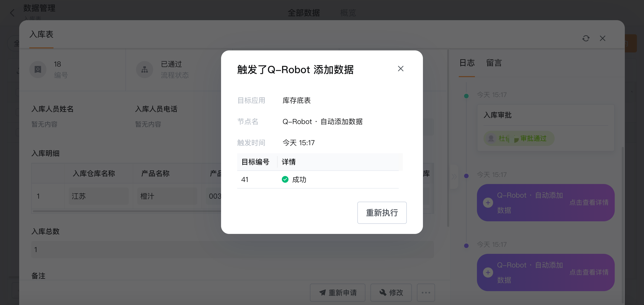Click the 已通过 flow status text
Screen dimensions: 644x305
point(172,64)
